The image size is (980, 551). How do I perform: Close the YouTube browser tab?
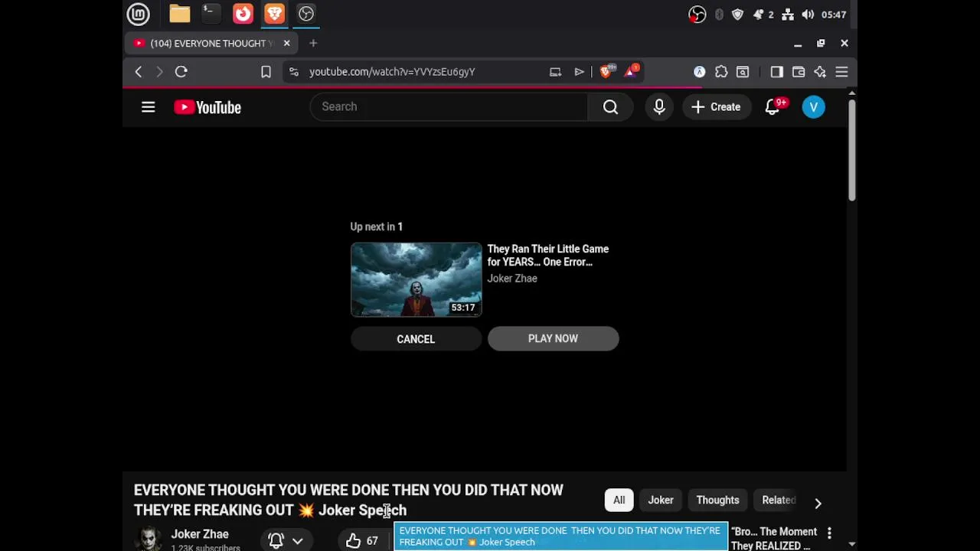pyautogui.click(x=286, y=44)
